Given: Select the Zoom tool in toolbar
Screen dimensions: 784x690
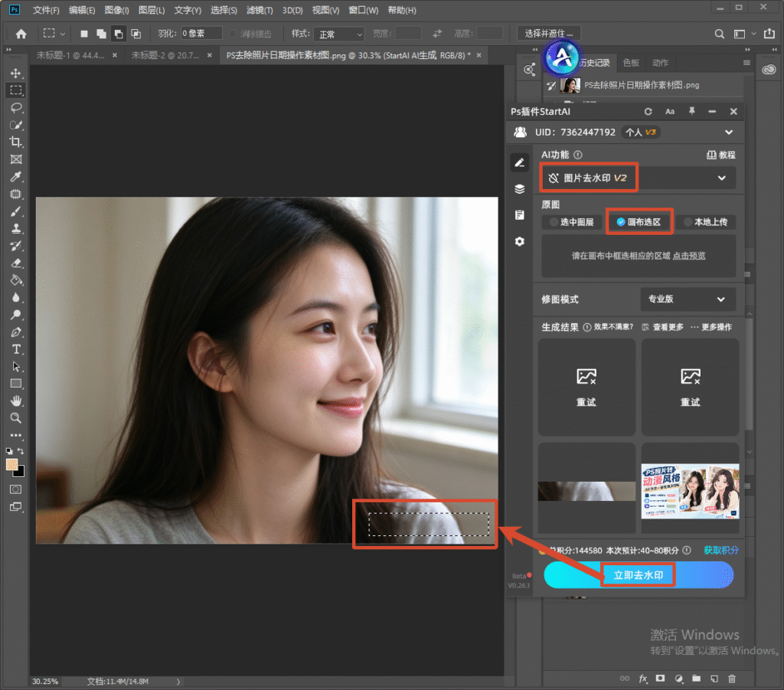Looking at the screenshot, I should [16, 418].
